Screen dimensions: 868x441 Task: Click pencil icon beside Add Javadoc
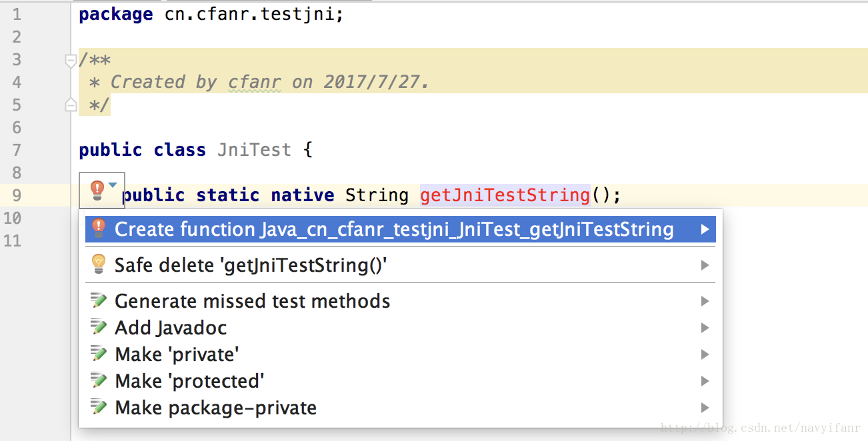click(99, 328)
